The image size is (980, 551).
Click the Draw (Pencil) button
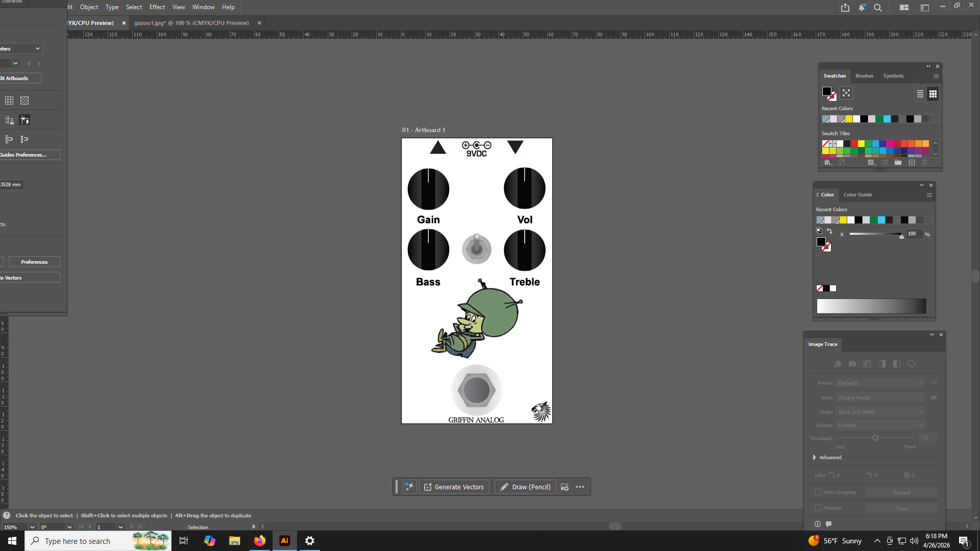[525, 487]
